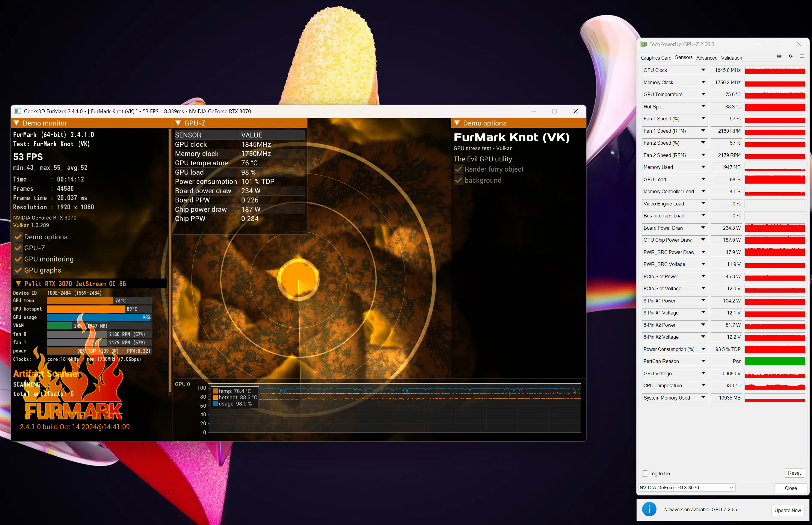Click the Reset button in GPU-Z
Image resolution: width=812 pixels, height=525 pixels.
794,473
